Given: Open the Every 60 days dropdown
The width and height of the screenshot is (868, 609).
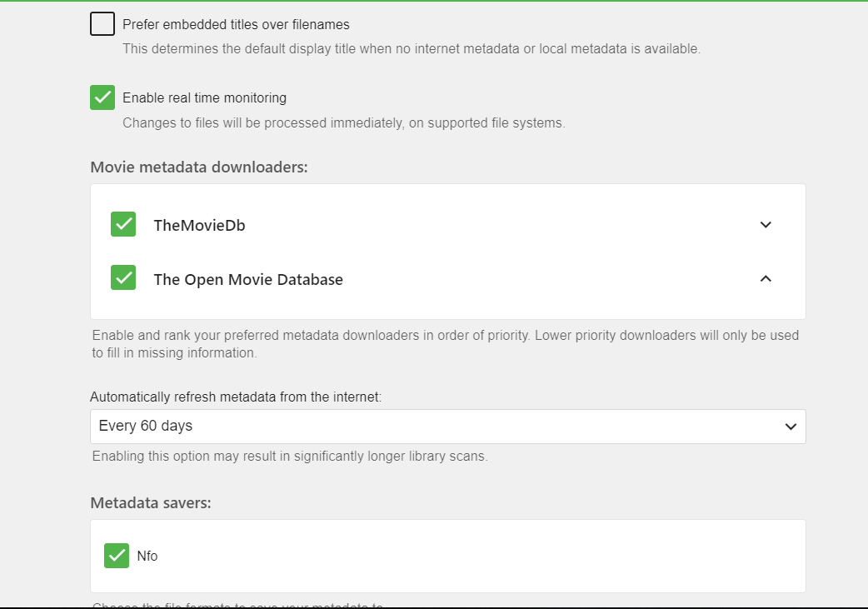Looking at the screenshot, I should tap(447, 427).
